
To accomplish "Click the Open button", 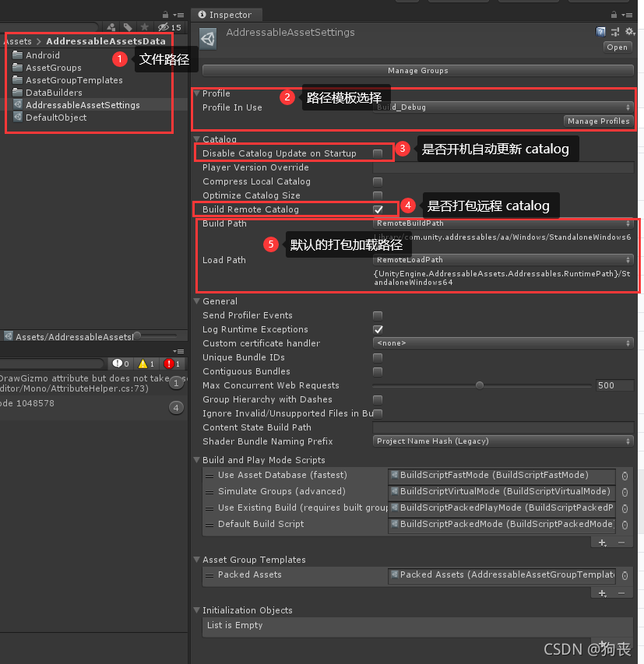I will coord(618,47).
